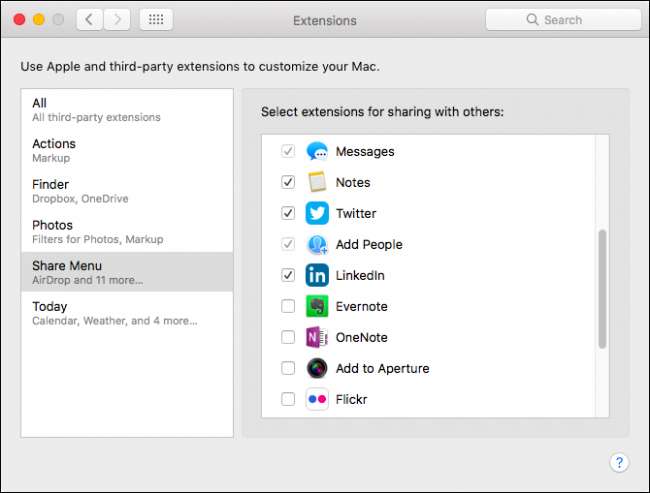The width and height of the screenshot is (650, 493).
Task: Click the LinkedIn icon
Action: [x=317, y=276]
